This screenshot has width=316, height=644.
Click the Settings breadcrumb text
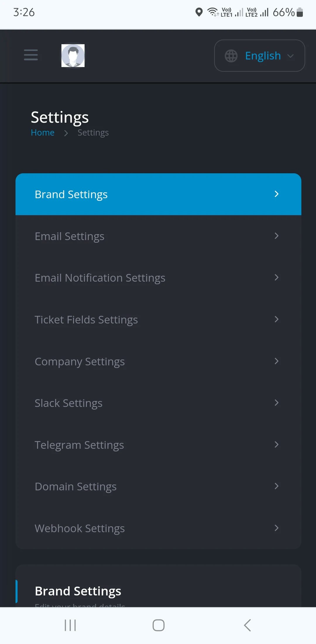point(93,133)
